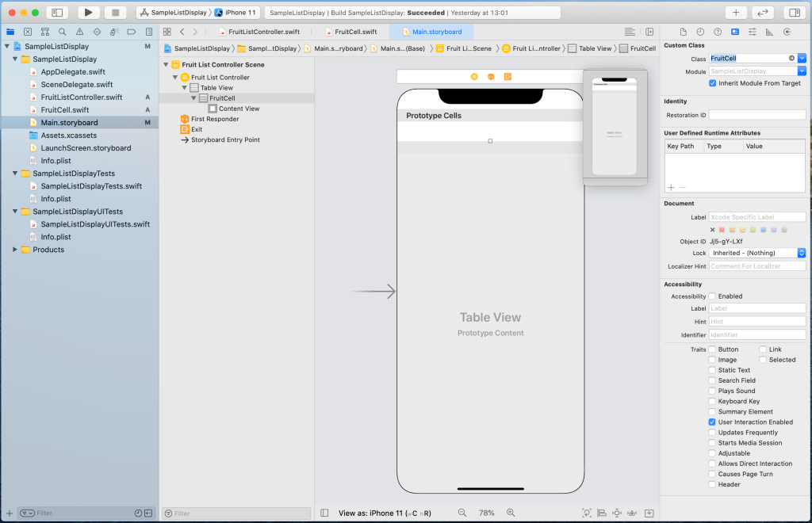Open the Attributes inspector tab
The width and height of the screenshot is (812, 523).
[x=752, y=32]
